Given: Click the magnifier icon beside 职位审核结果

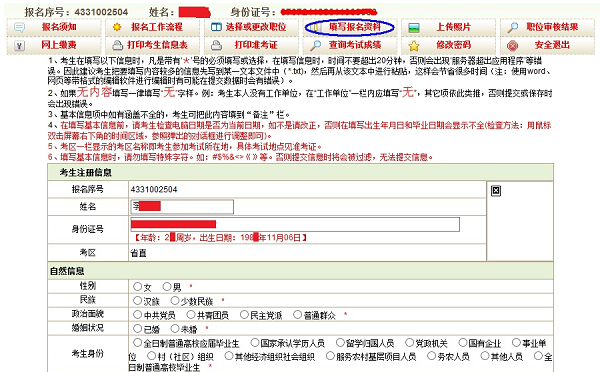Looking at the screenshot, I should (x=512, y=27).
